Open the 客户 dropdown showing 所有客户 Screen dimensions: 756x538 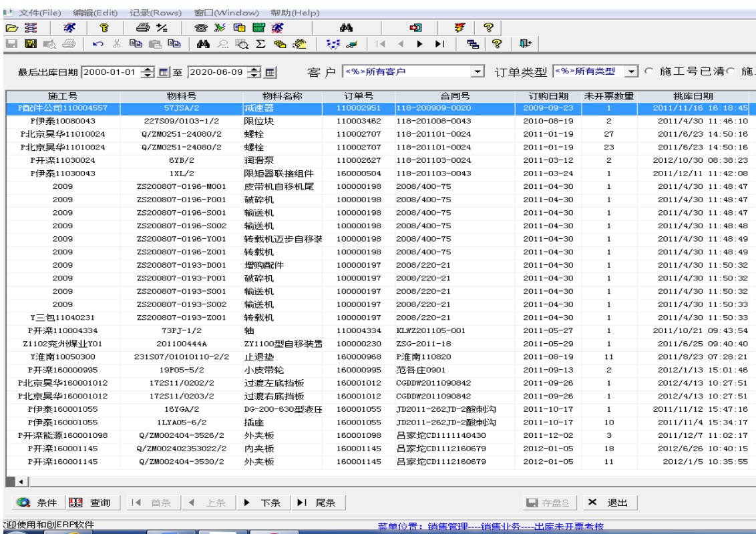coord(477,72)
